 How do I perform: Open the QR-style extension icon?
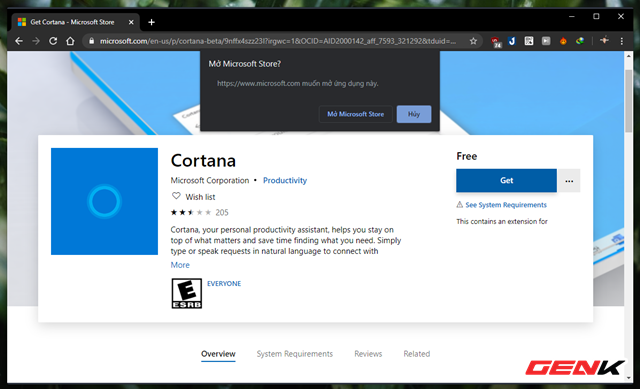[x=529, y=41]
